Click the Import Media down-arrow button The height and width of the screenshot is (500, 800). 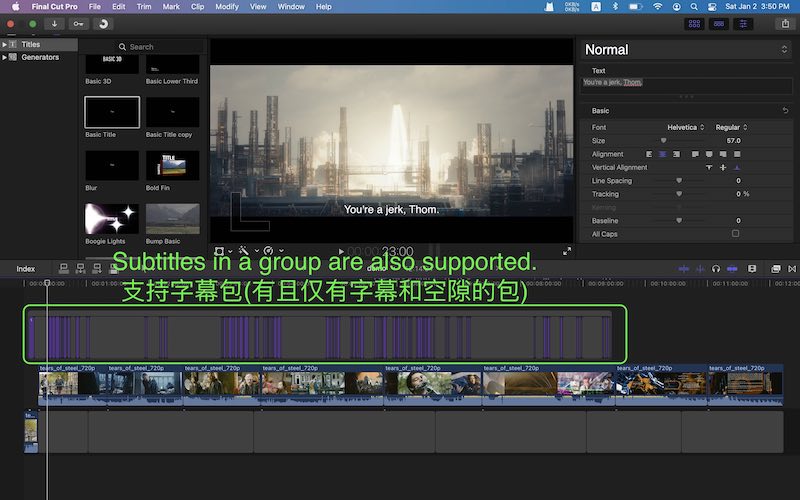54,23
